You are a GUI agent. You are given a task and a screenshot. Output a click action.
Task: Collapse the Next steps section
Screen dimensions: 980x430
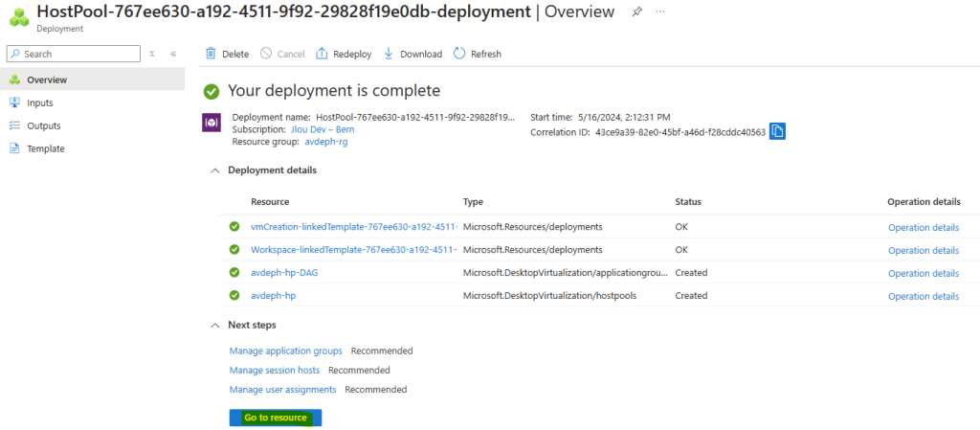pyautogui.click(x=215, y=325)
